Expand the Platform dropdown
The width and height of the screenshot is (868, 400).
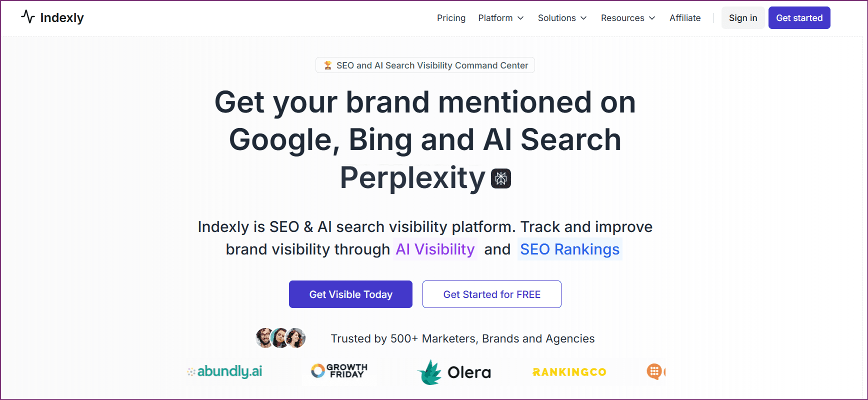(500, 18)
